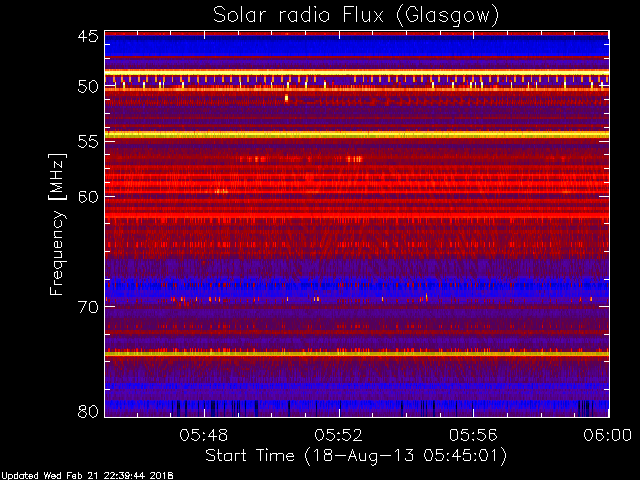Click the 05:56 time tick label
The width and height of the screenshot is (640, 480).
(473, 436)
